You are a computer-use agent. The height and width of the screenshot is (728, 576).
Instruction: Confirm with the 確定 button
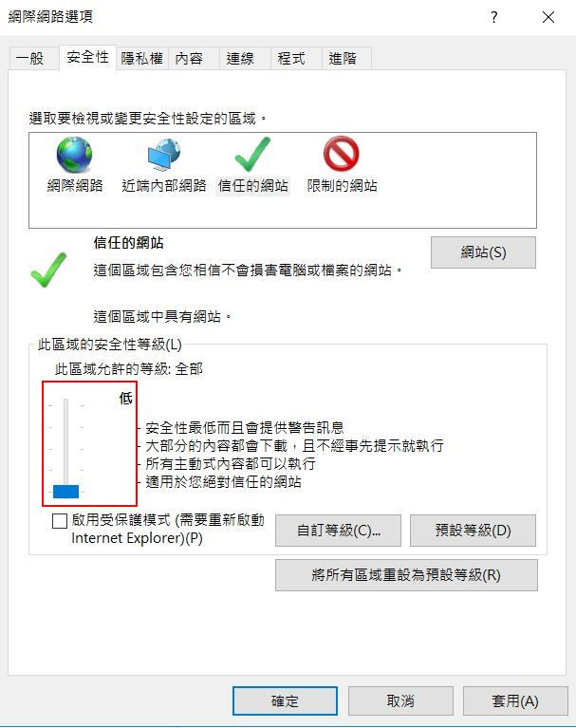[285, 701]
